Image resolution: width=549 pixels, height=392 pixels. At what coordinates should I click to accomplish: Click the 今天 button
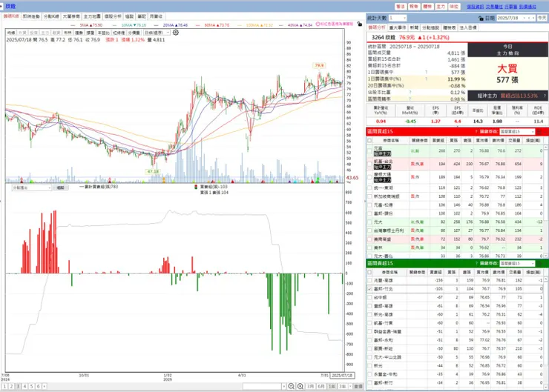click(x=542, y=18)
